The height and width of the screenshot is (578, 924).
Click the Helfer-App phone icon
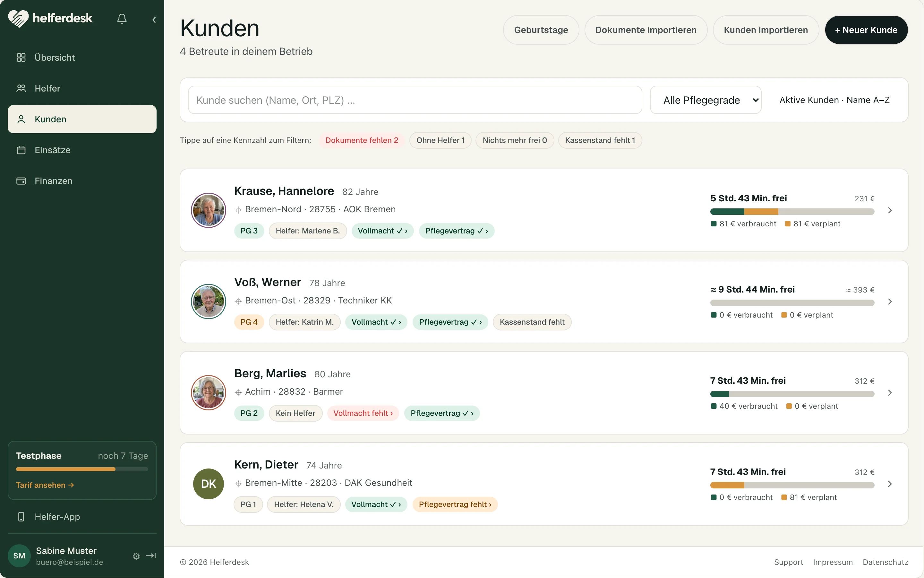tap(21, 517)
